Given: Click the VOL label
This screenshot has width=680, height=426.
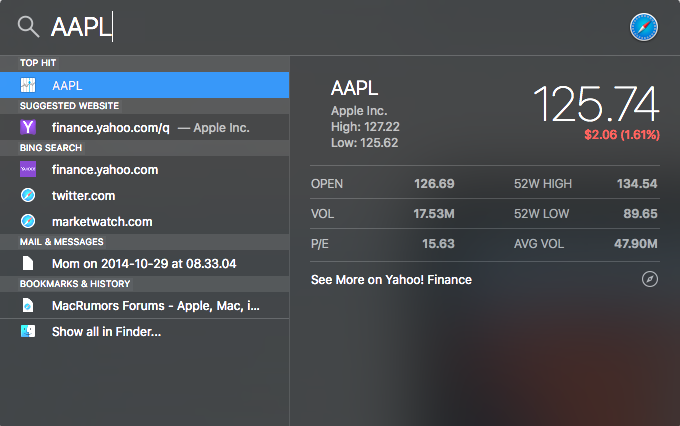Looking at the screenshot, I should [x=322, y=213].
